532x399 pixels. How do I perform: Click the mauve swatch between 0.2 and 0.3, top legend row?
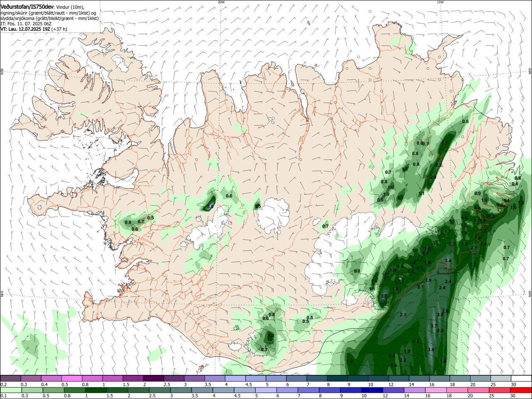click(x=10, y=379)
